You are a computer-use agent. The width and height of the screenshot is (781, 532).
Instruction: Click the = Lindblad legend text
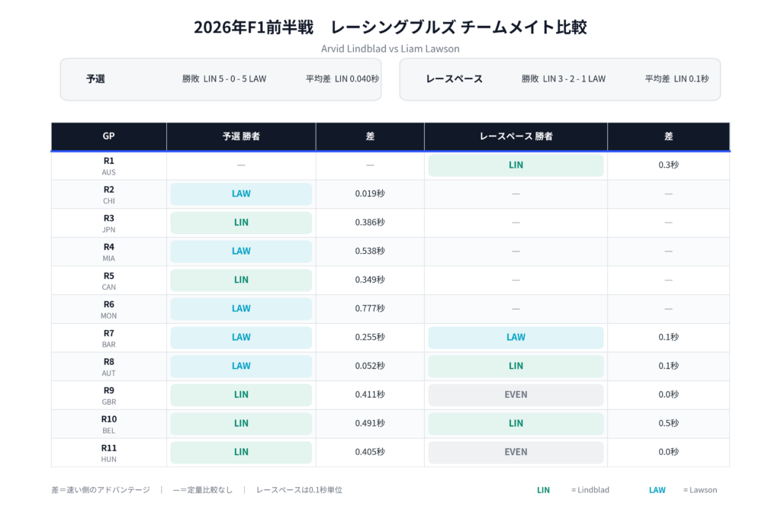coord(590,490)
